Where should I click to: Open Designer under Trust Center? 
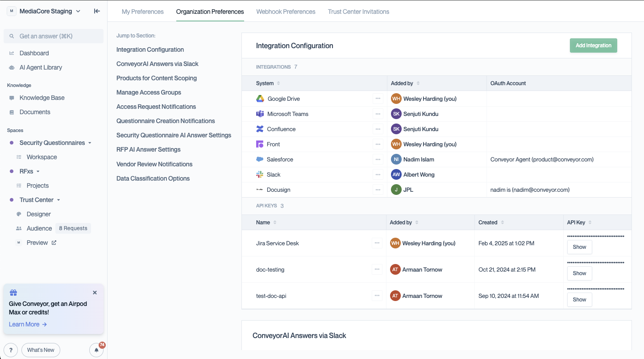[x=39, y=214]
